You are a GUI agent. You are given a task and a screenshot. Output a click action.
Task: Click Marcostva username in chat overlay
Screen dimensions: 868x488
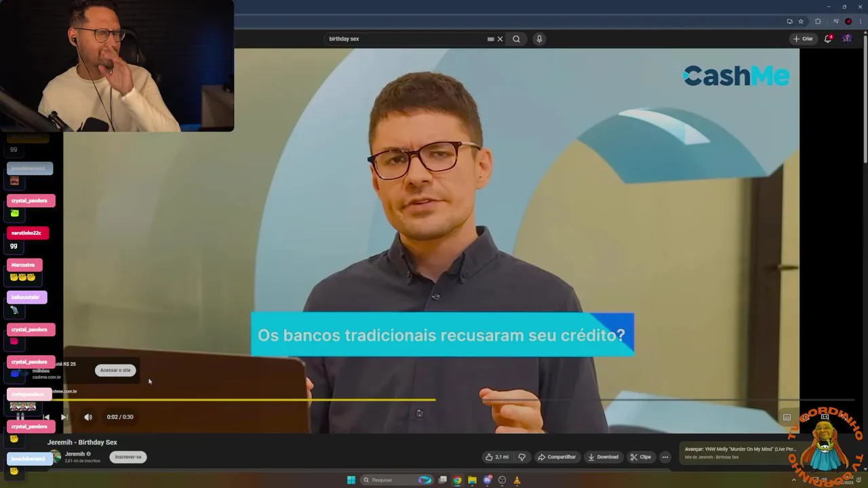[x=23, y=265]
